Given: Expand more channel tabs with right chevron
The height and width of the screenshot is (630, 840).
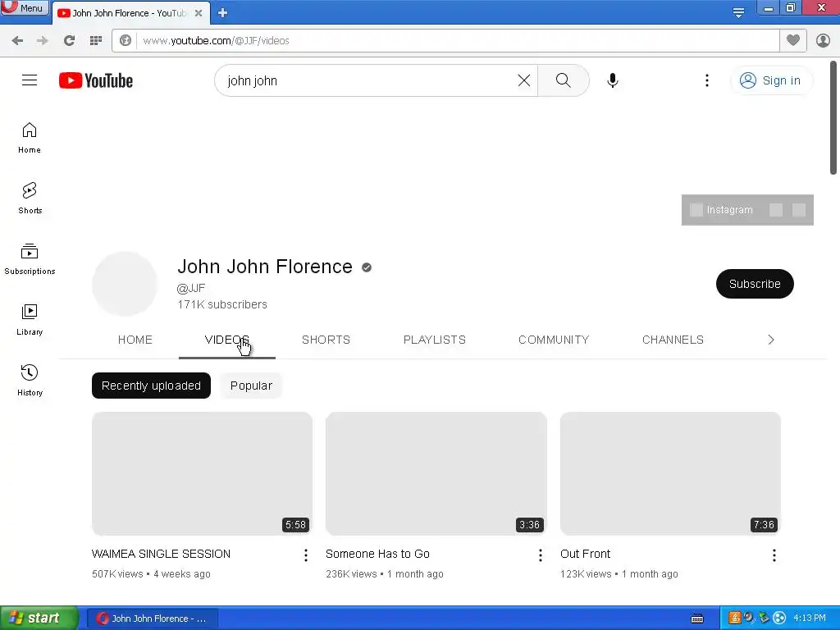Looking at the screenshot, I should pyautogui.click(x=771, y=340).
